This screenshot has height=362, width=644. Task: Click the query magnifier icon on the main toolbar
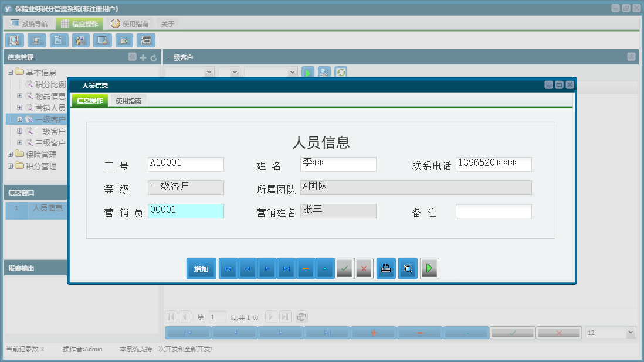pyautogui.click(x=14, y=40)
